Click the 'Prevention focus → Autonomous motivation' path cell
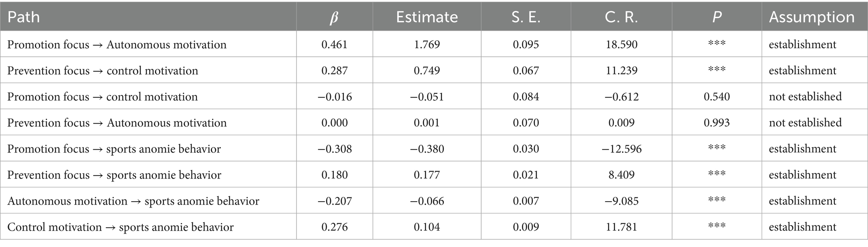The height and width of the screenshot is (247, 868). click(x=117, y=123)
